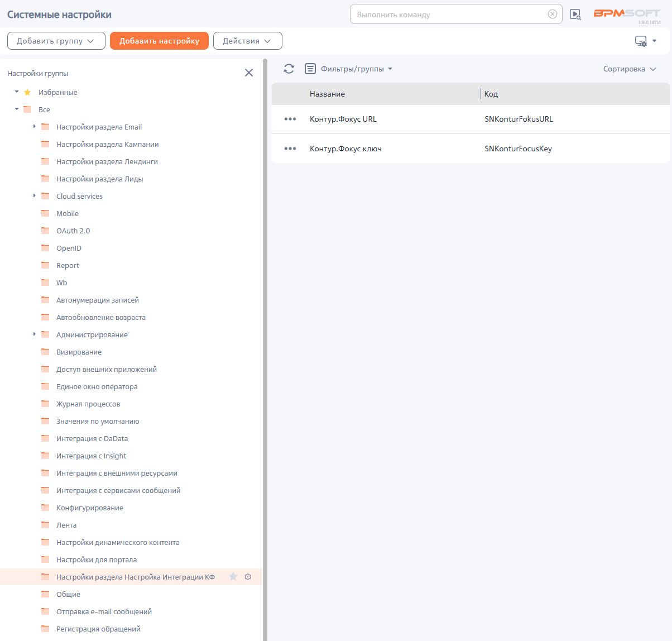The height and width of the screenshot is (641, 672).
Task: Collapse the Избранные tree node
Action: pyautogui.click(x=17, y=92)
